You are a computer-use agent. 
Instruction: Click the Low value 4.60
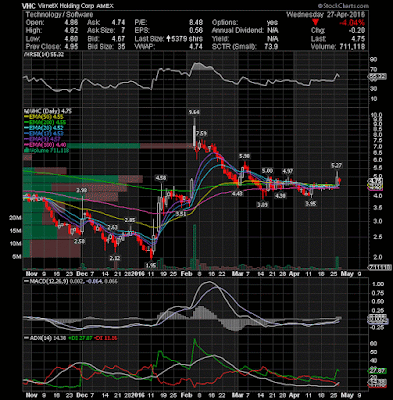click(71, 39)
